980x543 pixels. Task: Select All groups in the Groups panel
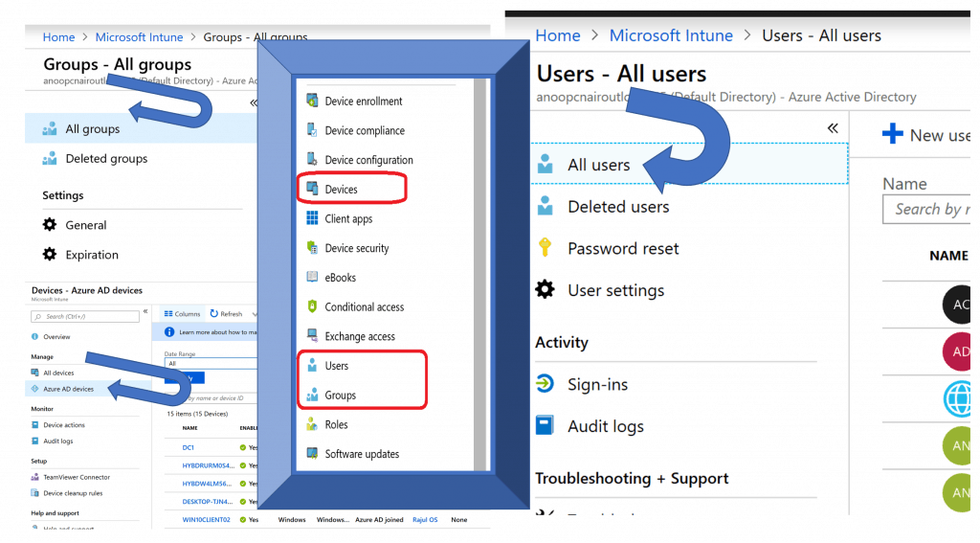tap(141, 128)
